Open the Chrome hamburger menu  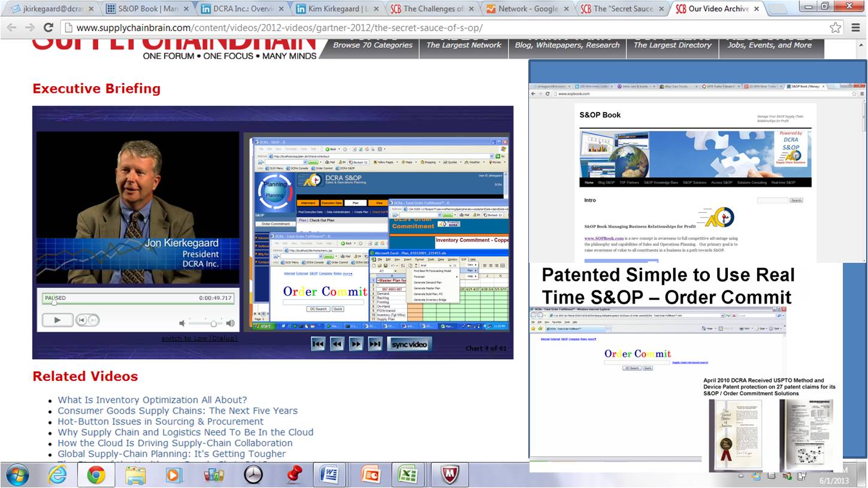point(855,28)
